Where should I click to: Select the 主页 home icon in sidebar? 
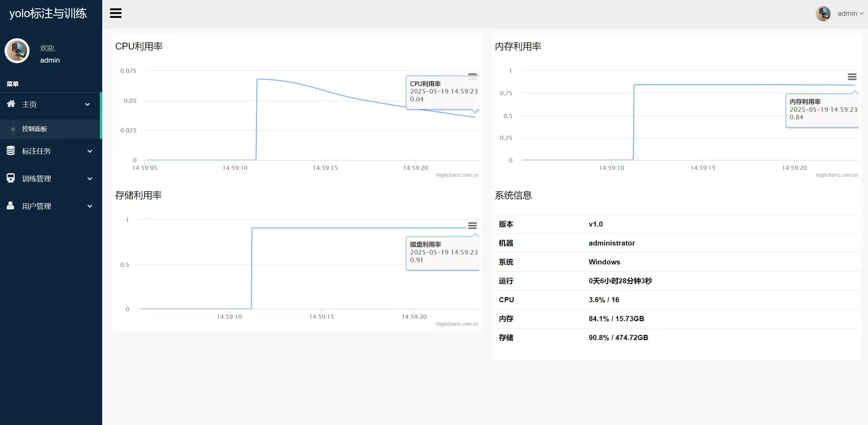pos(11,104)
